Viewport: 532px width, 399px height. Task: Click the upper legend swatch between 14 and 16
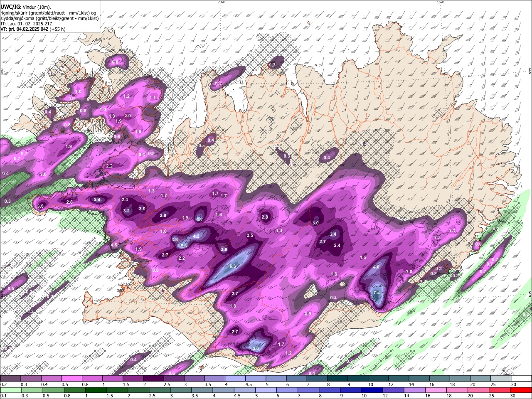point(419,379)
